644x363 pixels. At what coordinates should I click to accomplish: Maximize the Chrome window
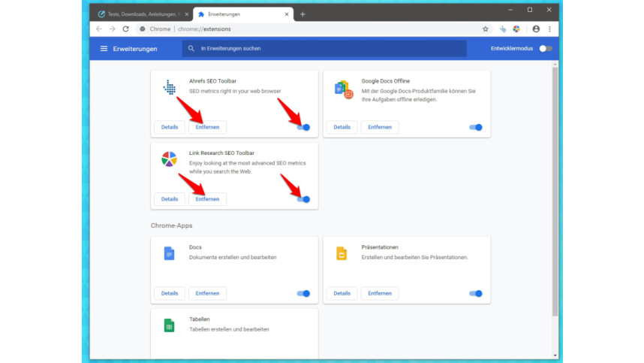[530, 10]
